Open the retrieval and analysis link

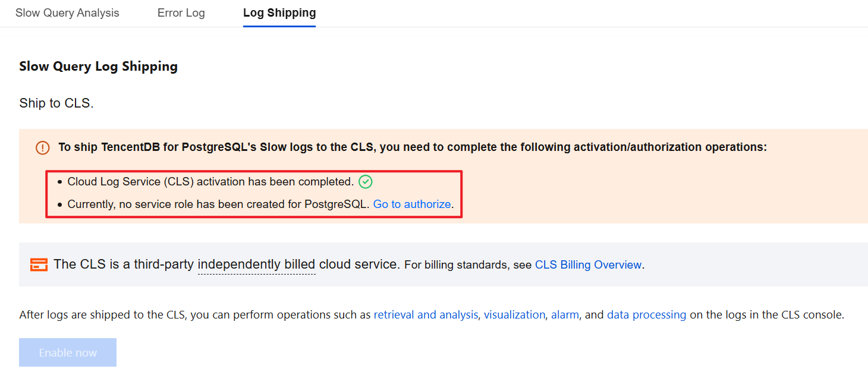pos(426,315)
